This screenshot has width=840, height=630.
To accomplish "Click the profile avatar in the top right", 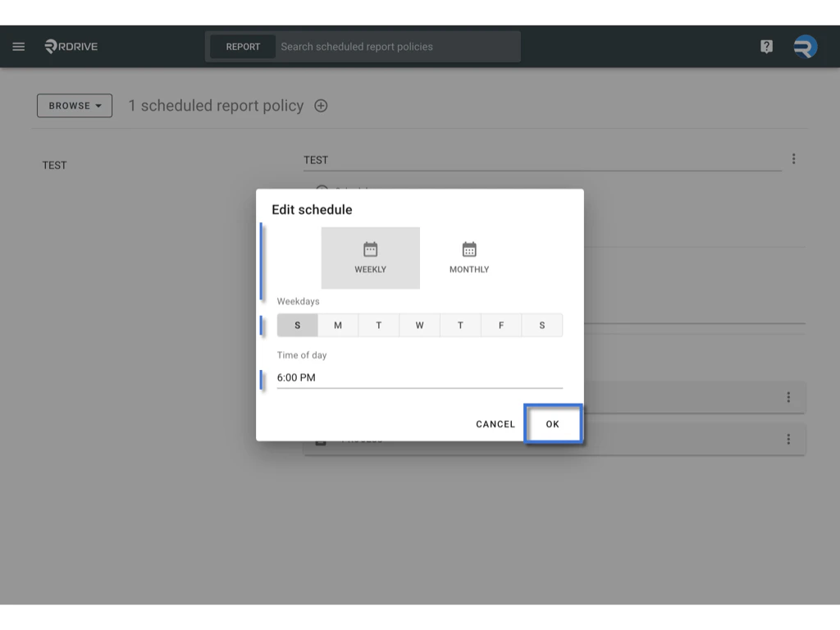I will pyautogui.click(x=805, y=46).
